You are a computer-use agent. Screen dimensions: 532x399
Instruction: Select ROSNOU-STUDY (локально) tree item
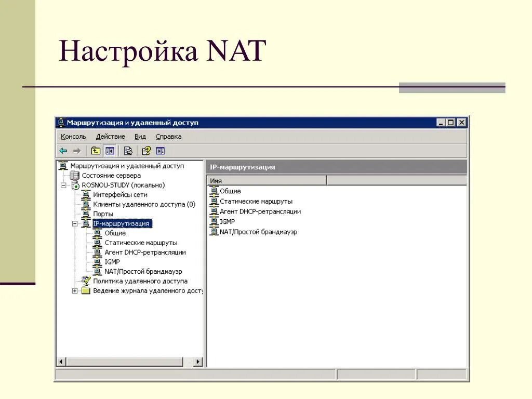pos(123,185)
